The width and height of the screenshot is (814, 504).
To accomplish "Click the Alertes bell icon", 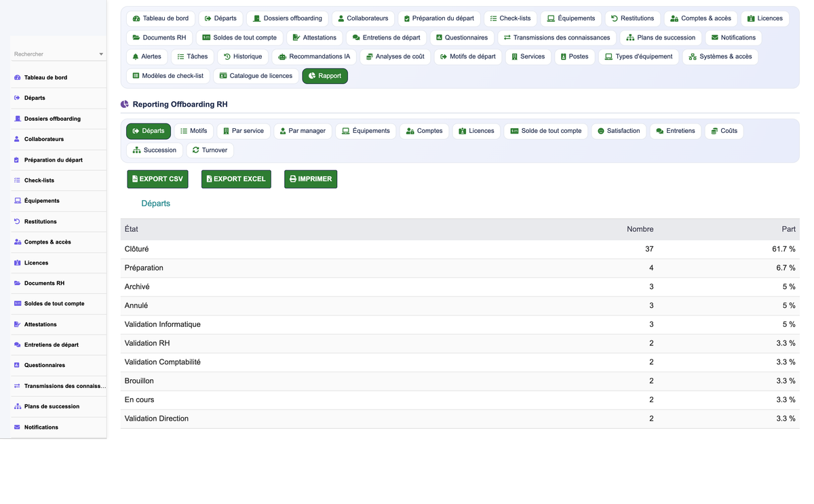I will point(136,57).
